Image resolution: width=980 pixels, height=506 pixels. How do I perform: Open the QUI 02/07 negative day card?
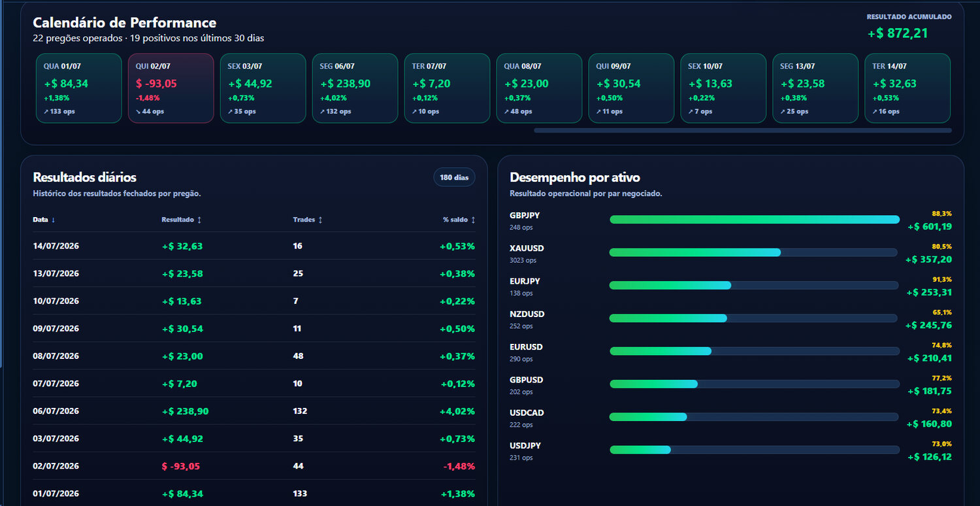click(x=171, y=88)
